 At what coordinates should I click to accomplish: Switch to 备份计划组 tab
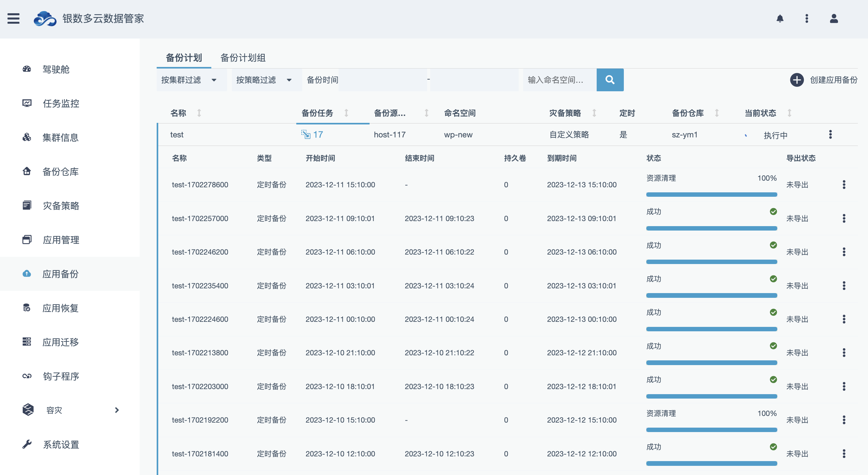click(243, 57)
